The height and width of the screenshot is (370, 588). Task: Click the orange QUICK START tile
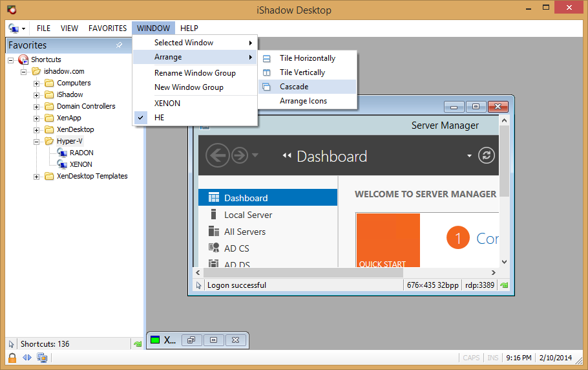(388, 240)
